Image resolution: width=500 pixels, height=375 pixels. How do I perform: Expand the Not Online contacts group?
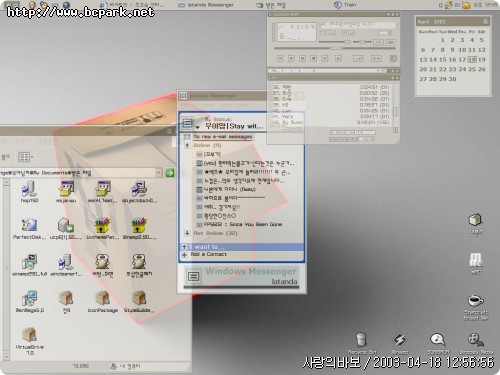click(187, 233)
